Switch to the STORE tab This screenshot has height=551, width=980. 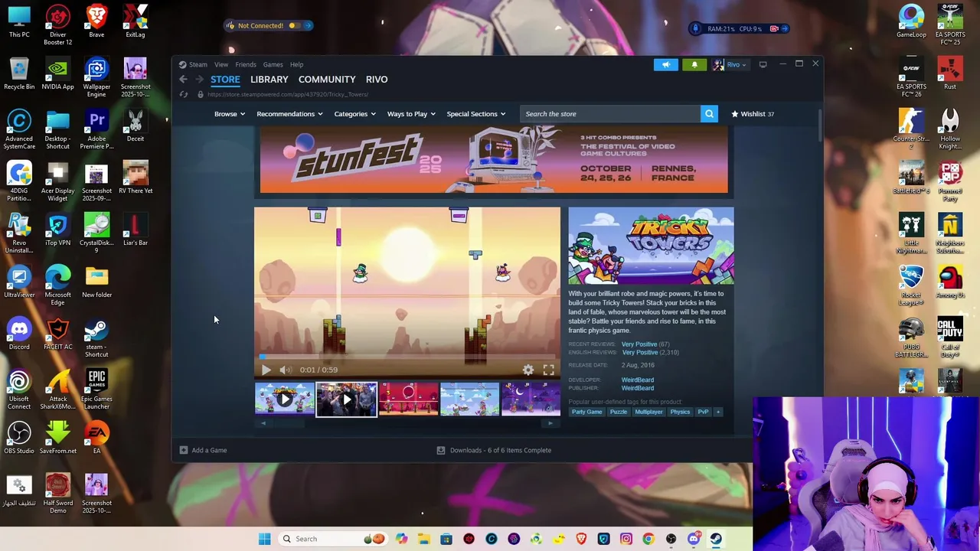[225, 80]
